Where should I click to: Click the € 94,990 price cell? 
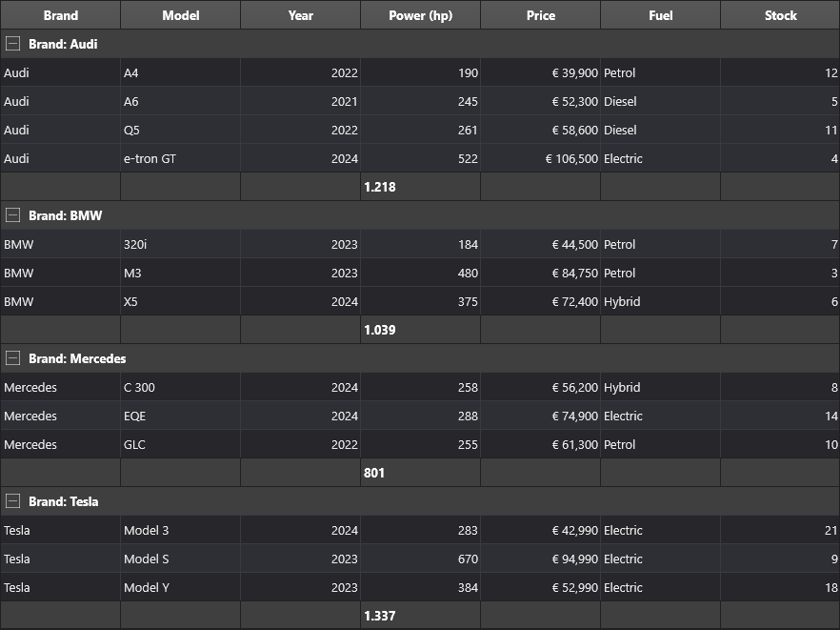541,559
